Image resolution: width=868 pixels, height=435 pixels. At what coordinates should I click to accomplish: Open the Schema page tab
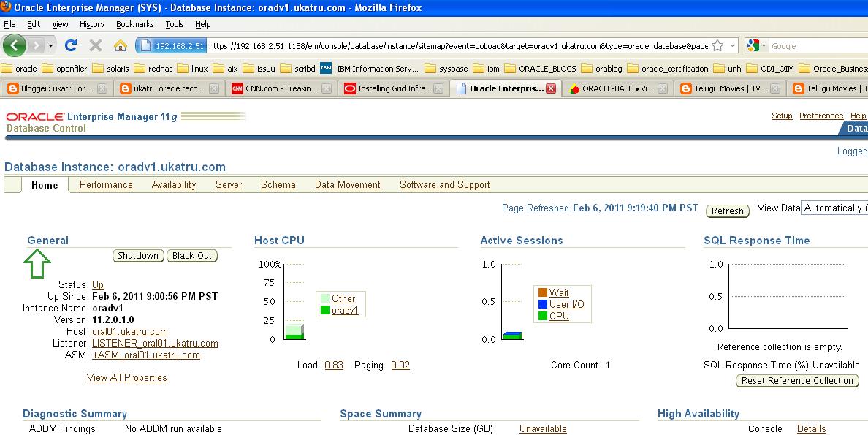click(278, 184)
